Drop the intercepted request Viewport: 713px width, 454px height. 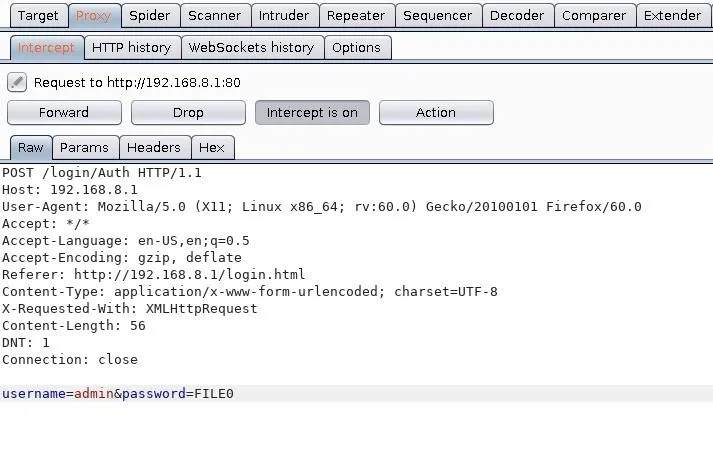point(188,112)
